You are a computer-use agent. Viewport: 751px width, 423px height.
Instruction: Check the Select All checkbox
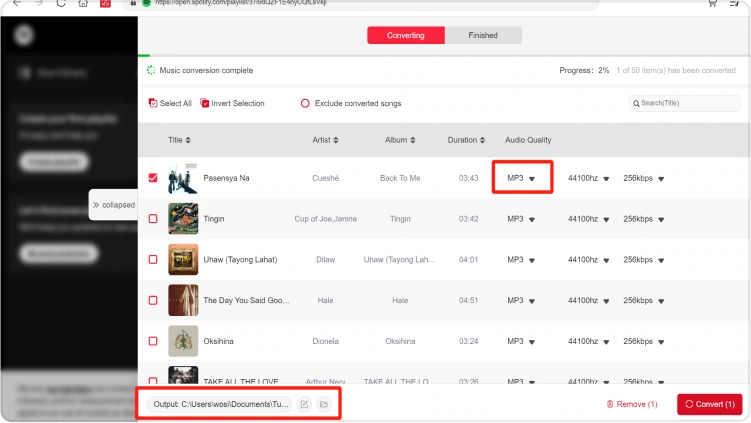coord(153,103)
